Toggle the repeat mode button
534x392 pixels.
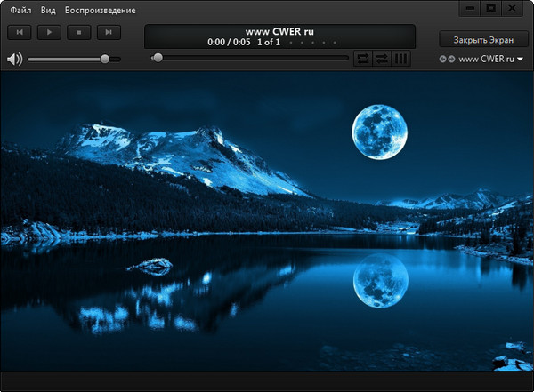363,59
